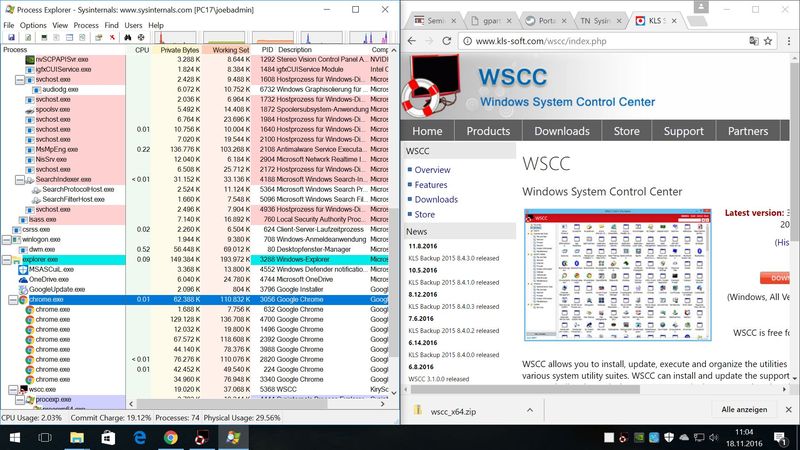Open download options arrow for wscc_x64.zip
Viewport: 800px width, 450px height.
click(530, 410)
